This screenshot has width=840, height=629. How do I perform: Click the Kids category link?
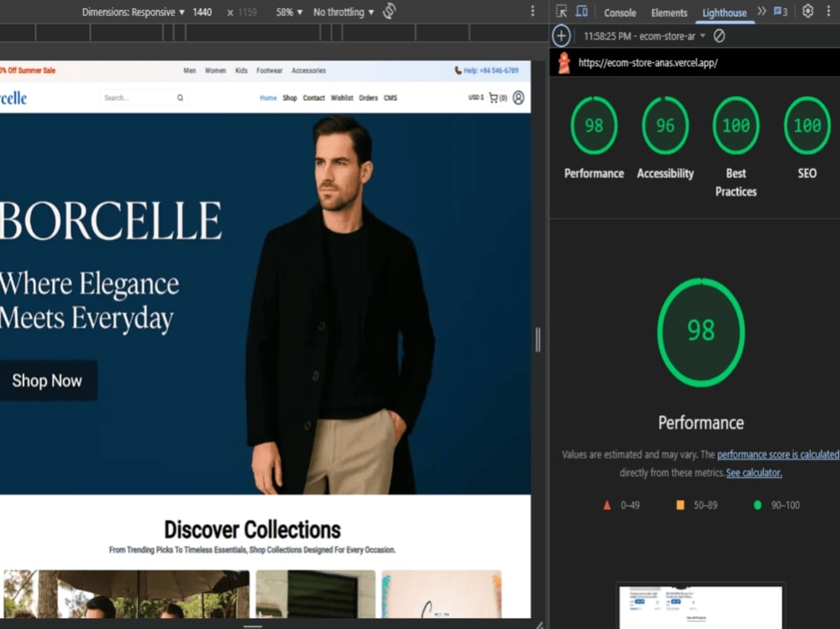[x=241, y=71]
